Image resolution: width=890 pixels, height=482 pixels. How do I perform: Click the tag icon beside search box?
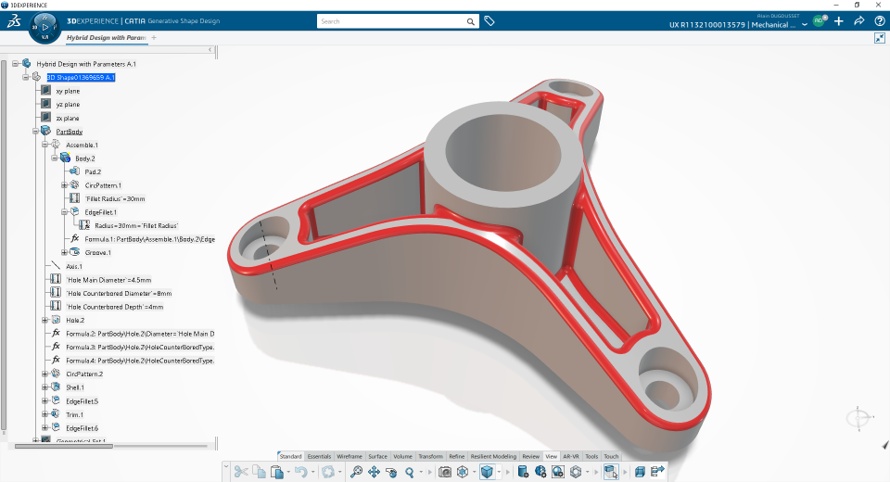click(489, 21)
